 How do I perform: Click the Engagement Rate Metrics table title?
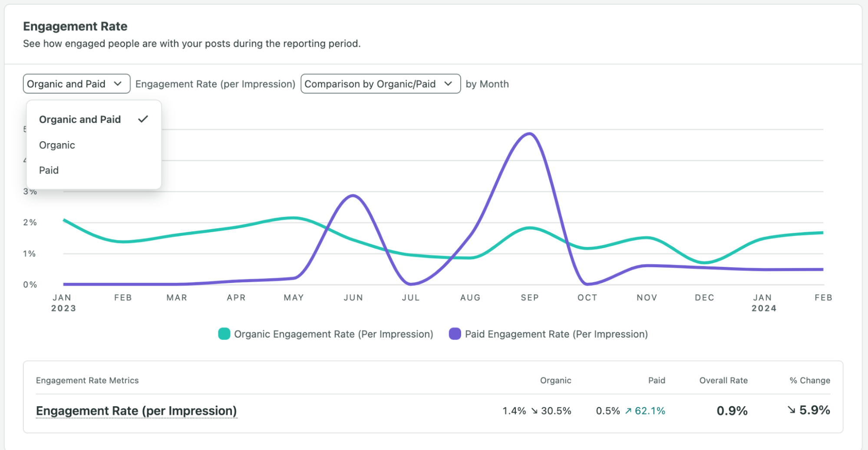[87, 381]
